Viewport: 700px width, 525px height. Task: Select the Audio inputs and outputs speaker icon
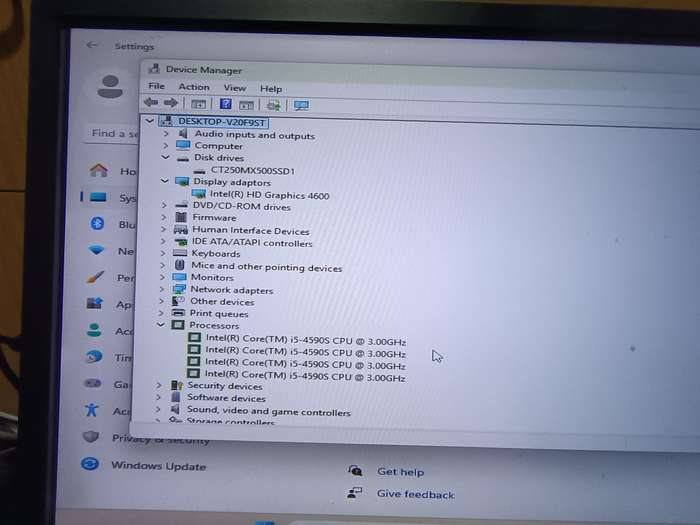click(183, 133)
